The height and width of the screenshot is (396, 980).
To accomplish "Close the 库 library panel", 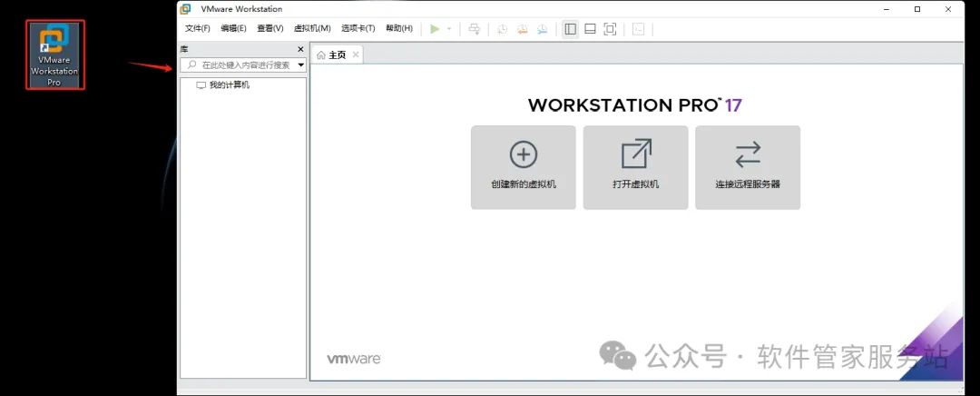I will (x=300, y=49).
